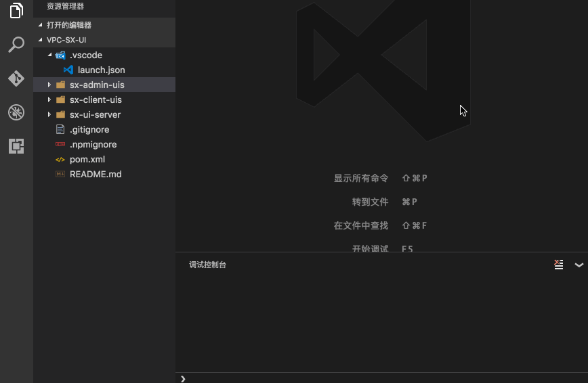Open the Extensions view in activity bar

pos(16,146)
